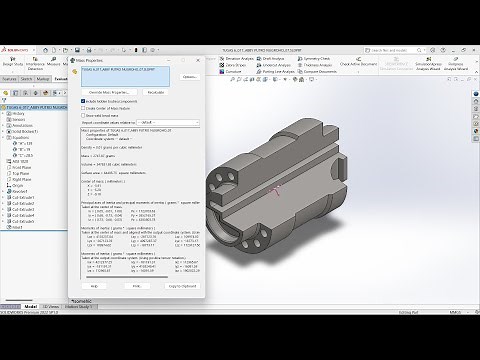Screen dimensions: 480x360
Task: Enable Create Center of Mass feature checkbox
Action: point(83,108)
